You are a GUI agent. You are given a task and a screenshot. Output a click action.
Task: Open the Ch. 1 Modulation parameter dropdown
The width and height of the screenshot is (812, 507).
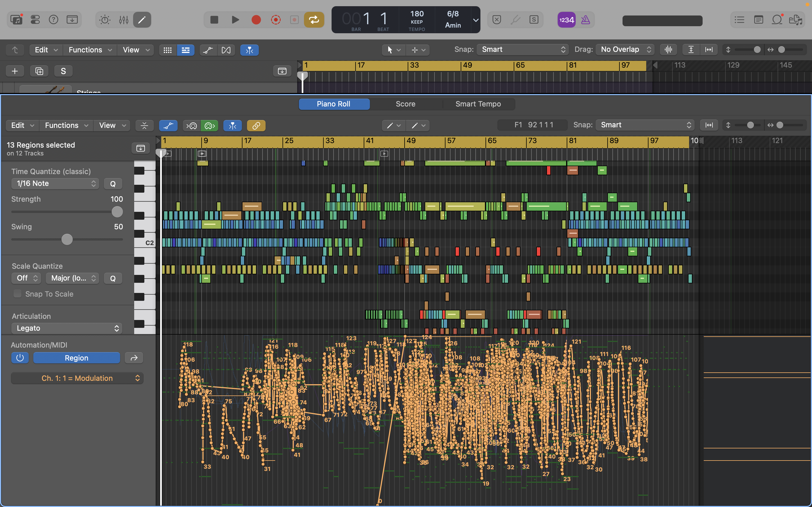77,378
